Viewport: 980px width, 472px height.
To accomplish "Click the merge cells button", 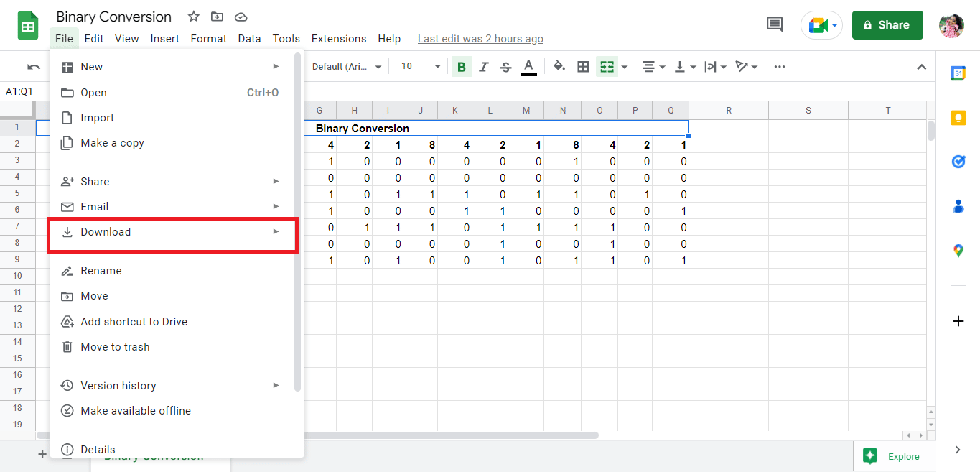I will [607, 67].
